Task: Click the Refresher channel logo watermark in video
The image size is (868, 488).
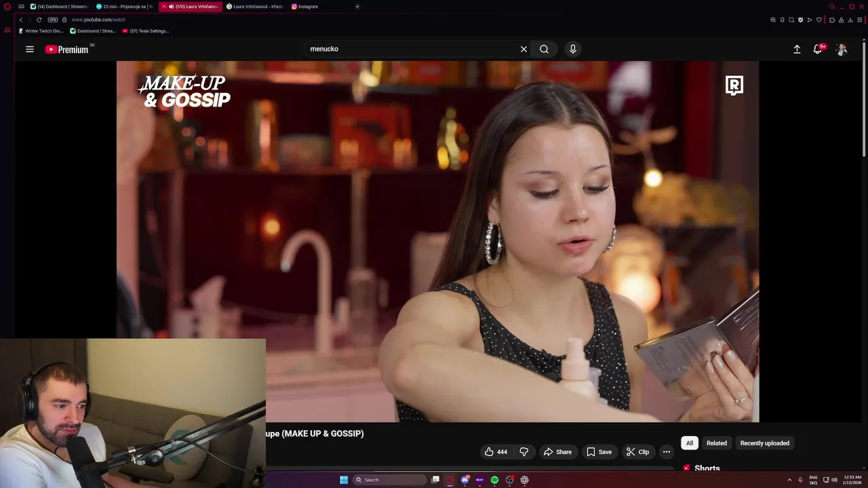Action: click(x=734, y=85)
